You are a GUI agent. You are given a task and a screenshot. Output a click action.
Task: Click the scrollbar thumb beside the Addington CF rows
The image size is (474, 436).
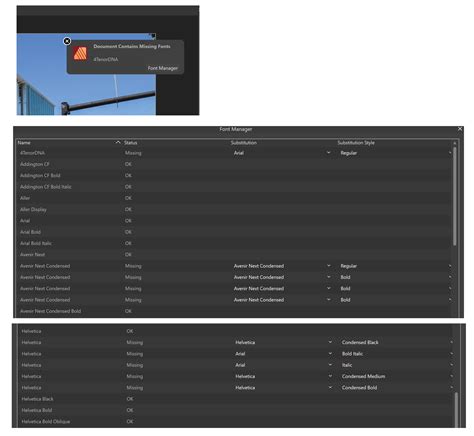(455, 196)
